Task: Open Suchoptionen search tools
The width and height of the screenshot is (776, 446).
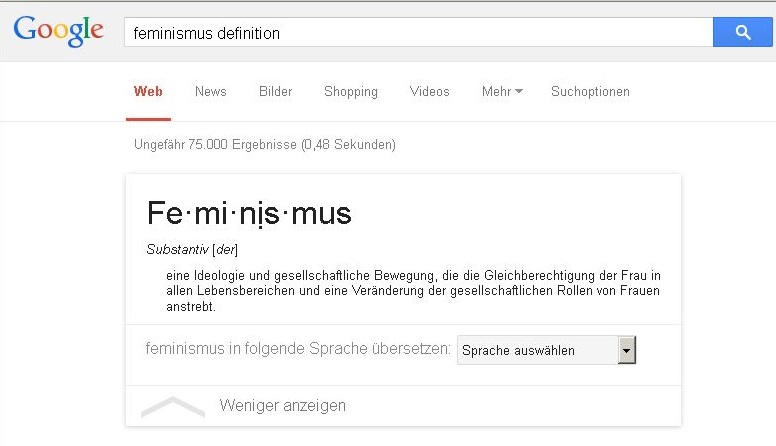Action: tap(590, 92)
